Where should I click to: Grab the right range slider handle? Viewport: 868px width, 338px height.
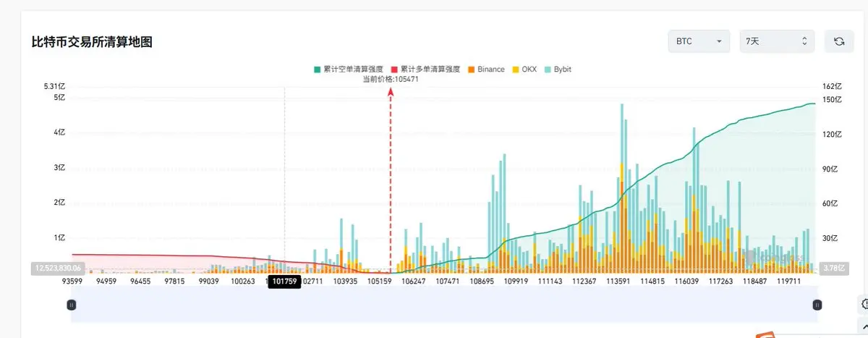pyautogui.click(x=817, y=305)
